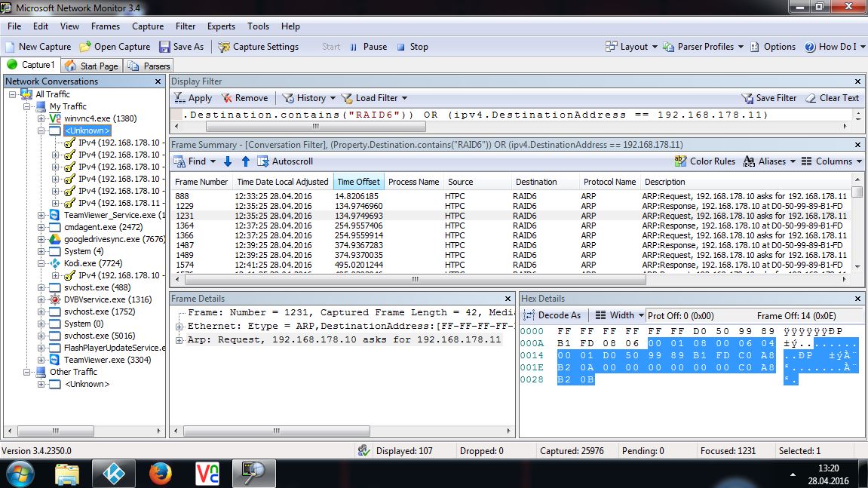Click the display filter expression field
The height and width of the screenshot is (488, 868).
[512, 115]
